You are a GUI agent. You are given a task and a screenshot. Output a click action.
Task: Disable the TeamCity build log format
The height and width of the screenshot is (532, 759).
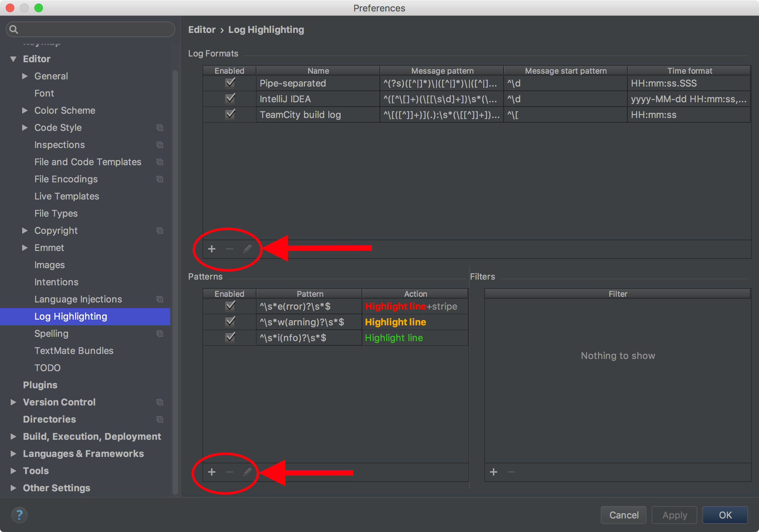tap(230, 114)
